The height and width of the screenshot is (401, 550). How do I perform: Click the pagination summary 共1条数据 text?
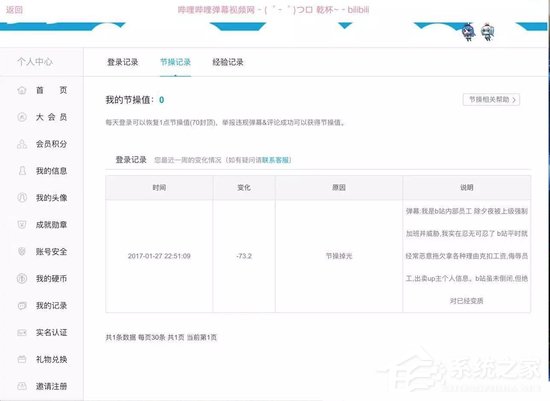click(161, 337)
